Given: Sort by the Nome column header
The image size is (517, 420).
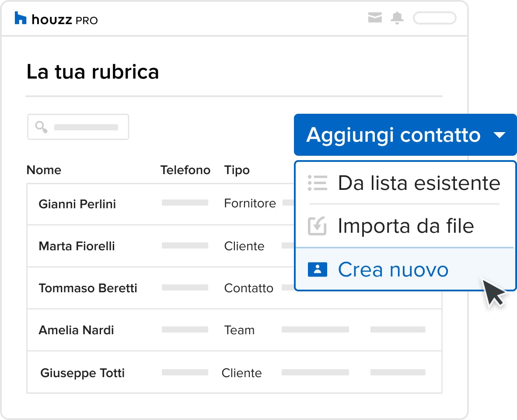Looking at the screenshot, I should coord(44,170).
